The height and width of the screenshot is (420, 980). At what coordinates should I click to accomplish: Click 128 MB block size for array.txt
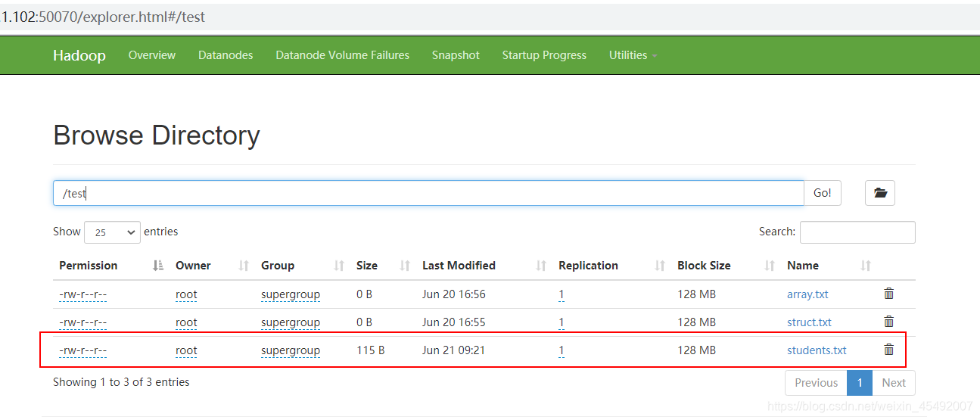(x=696, y=294)
